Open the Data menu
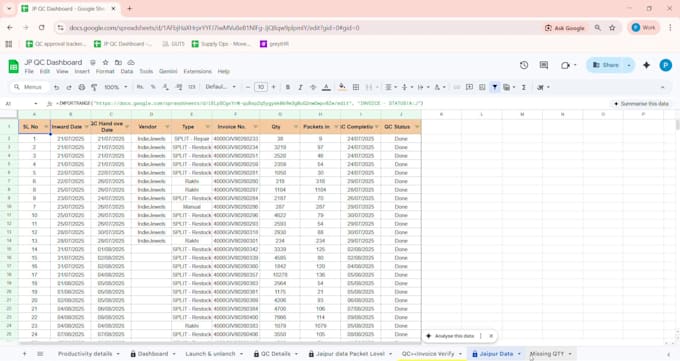Image resolution: width=680 pixels, height=361 pixels. pyautogui.click(x=127, y=71)
